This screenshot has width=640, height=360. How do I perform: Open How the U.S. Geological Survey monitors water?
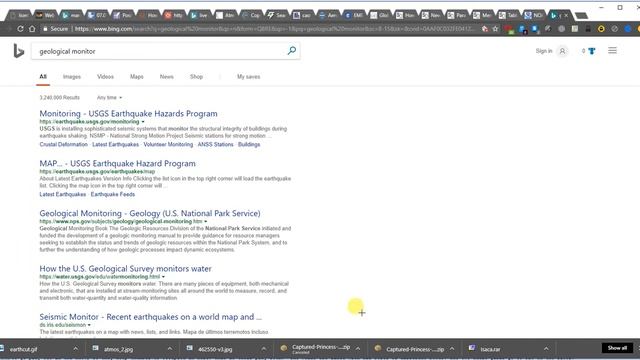click(125, 269)
